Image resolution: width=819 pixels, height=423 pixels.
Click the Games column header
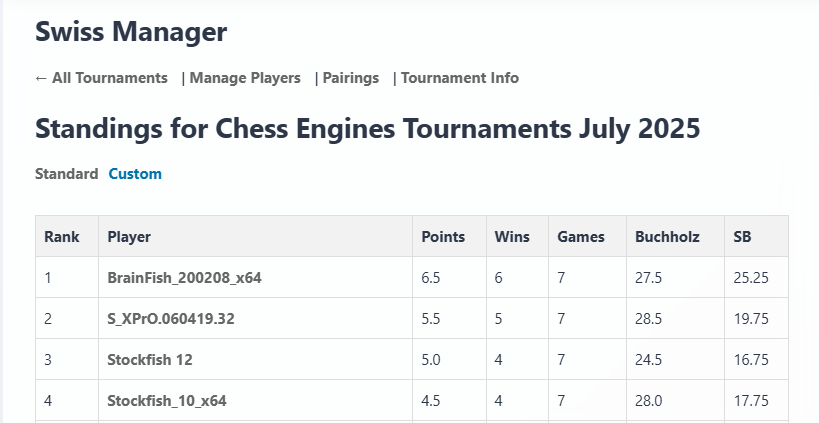[581, 237]
